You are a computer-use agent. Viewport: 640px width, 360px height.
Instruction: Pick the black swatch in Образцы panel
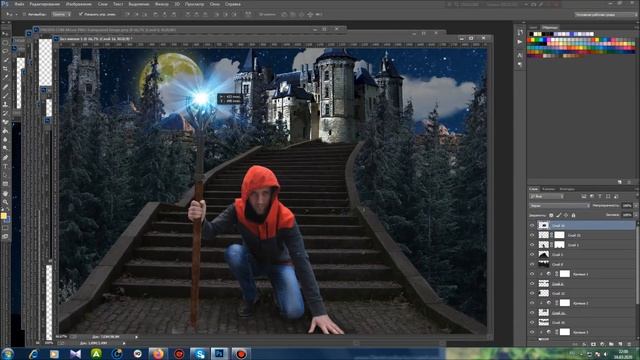pos(531,34)
